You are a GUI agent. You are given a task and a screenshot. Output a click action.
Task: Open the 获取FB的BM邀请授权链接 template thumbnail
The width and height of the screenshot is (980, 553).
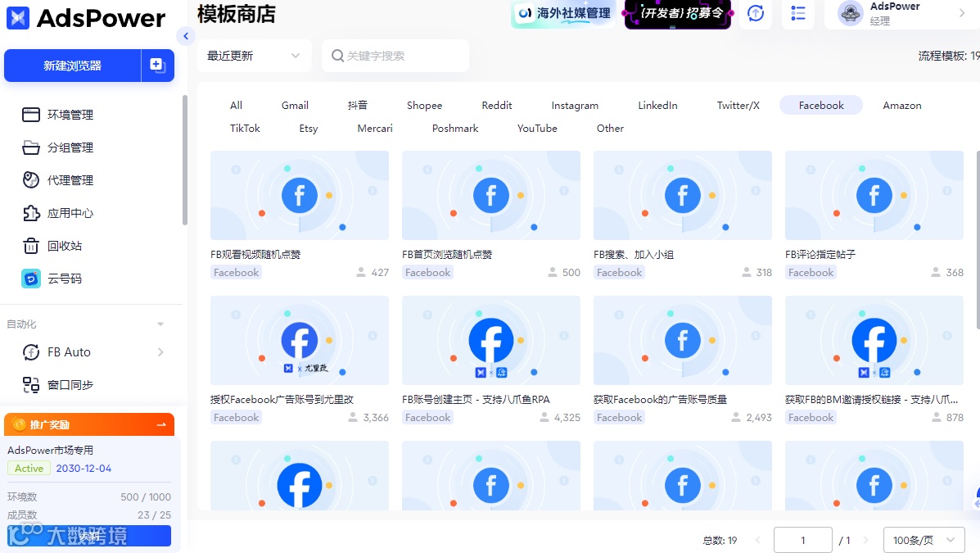874,340
